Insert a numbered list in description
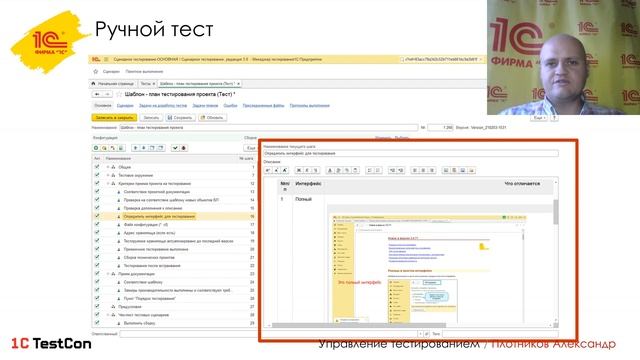 [378, 170]
